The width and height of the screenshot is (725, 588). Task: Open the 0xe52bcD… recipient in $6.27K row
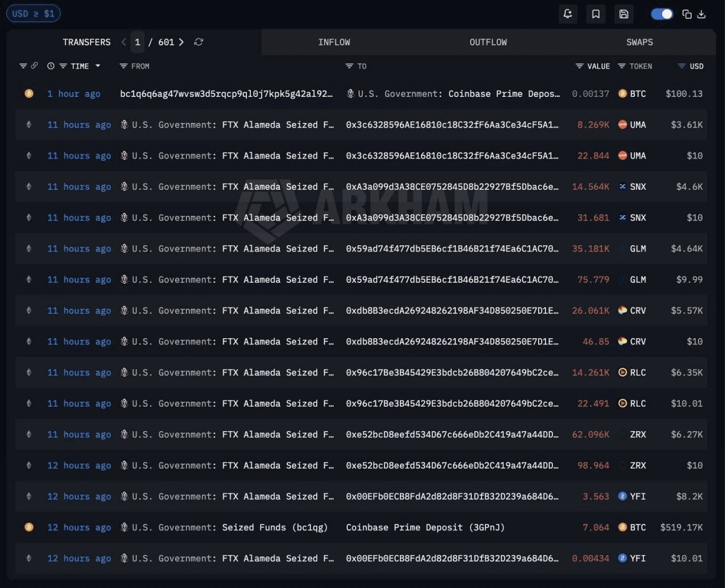click(453, 434)
